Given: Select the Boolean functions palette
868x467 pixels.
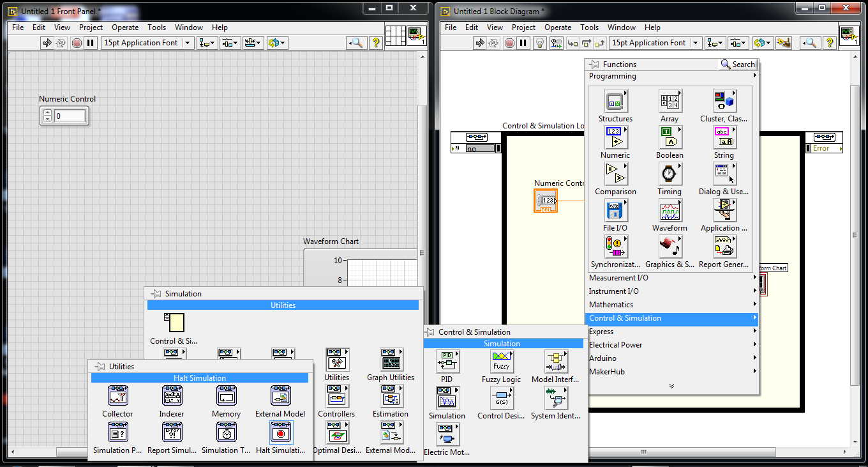Looking at the screenshot, I should (x=670, y=137).
